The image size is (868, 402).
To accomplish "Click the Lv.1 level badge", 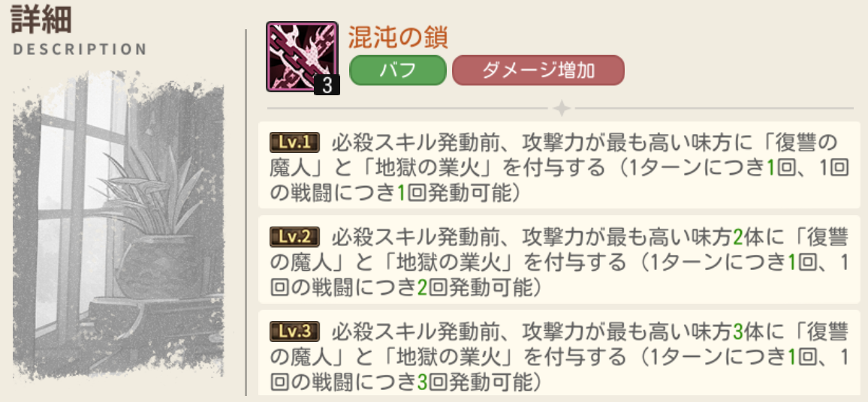I will point(294,142).
